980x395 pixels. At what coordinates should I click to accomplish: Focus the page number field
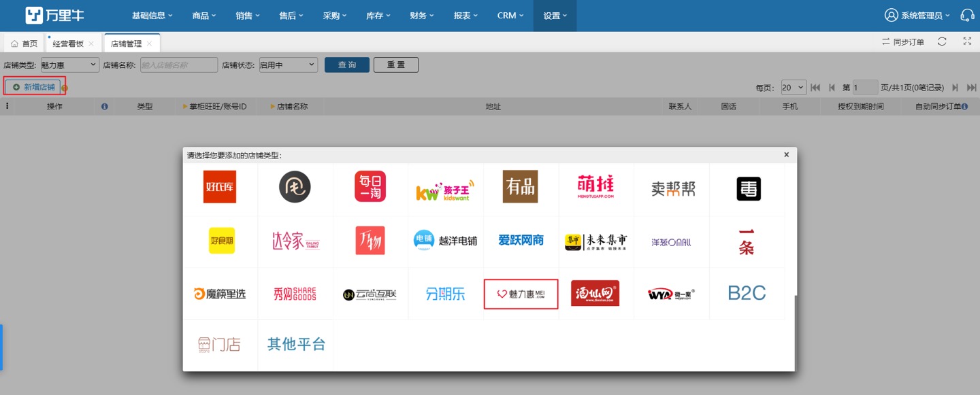[x=866, y=87]
